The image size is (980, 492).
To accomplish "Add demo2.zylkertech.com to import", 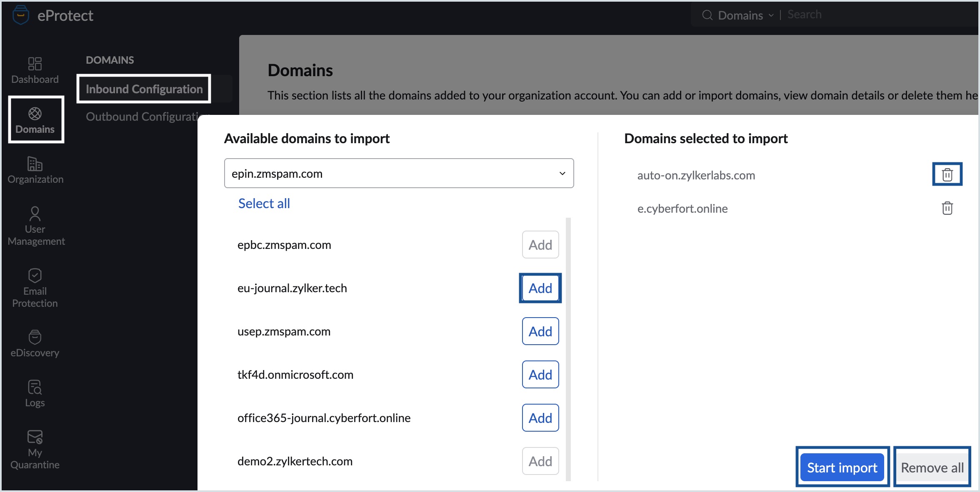I will point(540,461).
